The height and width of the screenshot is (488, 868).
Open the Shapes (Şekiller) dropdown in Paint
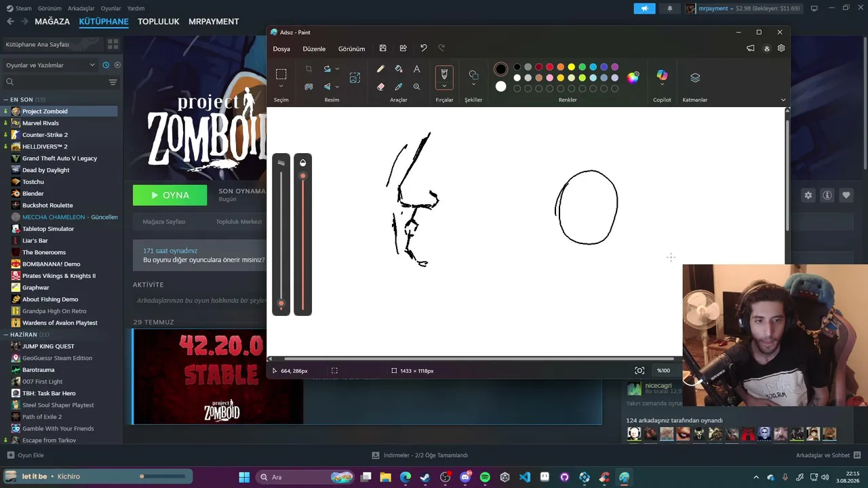(473, 85)
